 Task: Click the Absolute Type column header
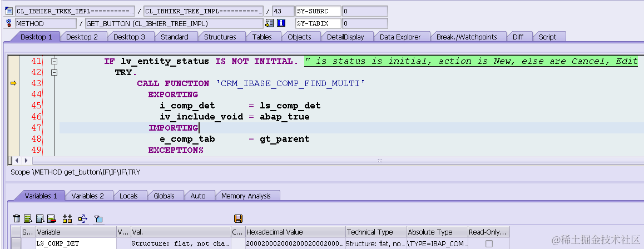(x=438, y=232)
